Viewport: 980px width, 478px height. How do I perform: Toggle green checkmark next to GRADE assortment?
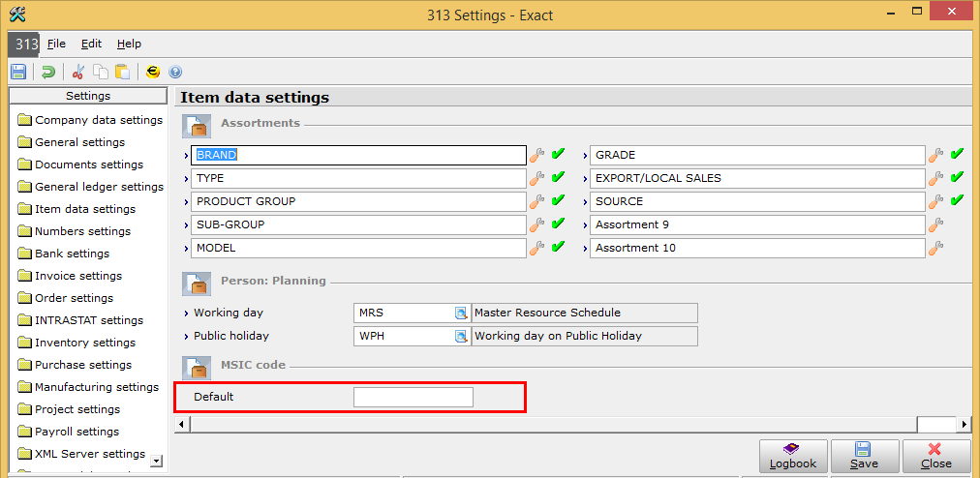[957, 155]
